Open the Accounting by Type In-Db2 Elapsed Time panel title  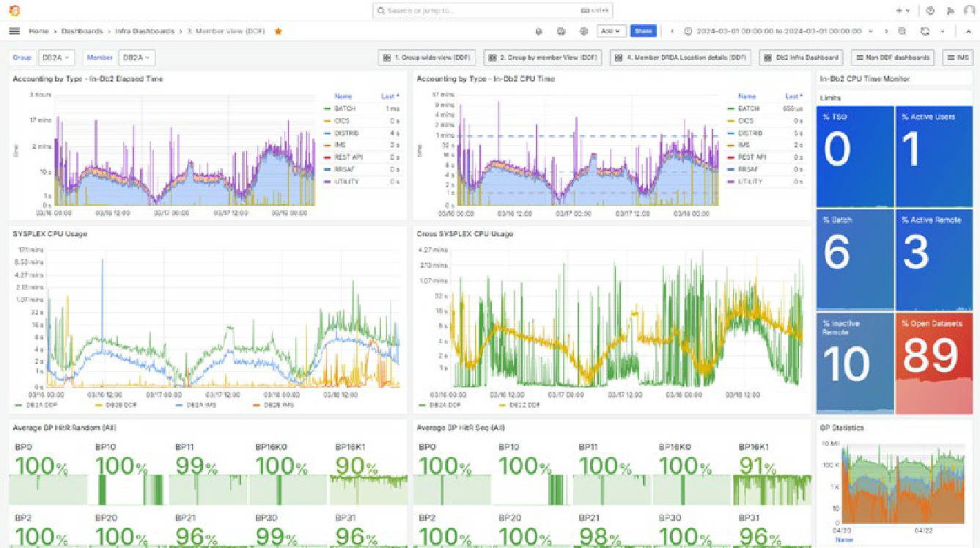88,78
